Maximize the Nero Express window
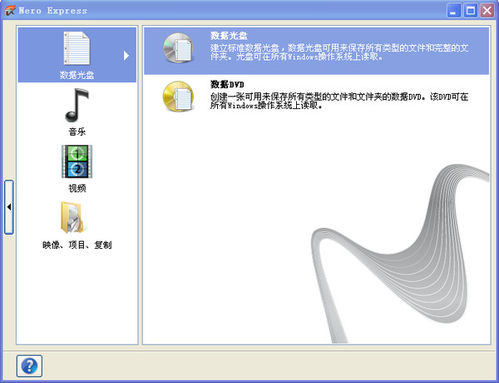Image resolution: width=499 pixels, height=383 pixels. [470, 11]
